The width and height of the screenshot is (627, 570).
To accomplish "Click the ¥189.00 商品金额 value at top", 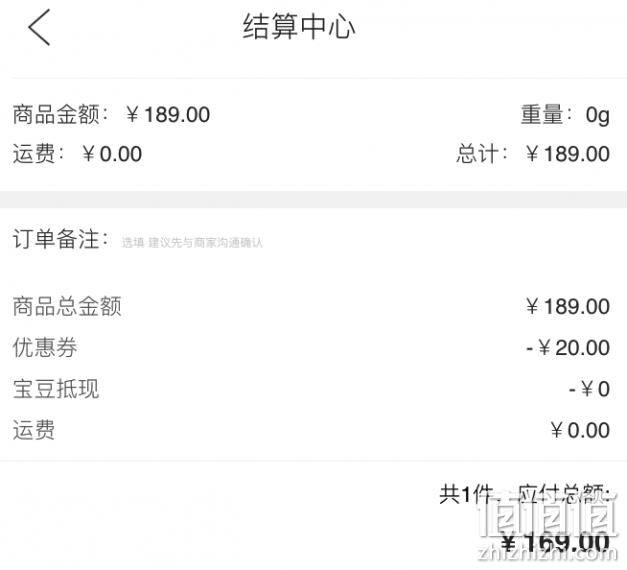I will (x=168, y=115).
